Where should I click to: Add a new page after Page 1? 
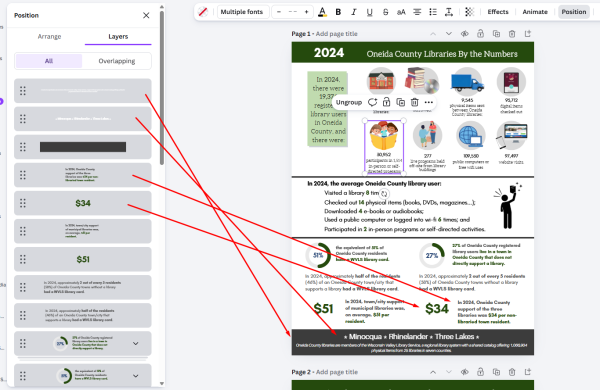(528, 34)
